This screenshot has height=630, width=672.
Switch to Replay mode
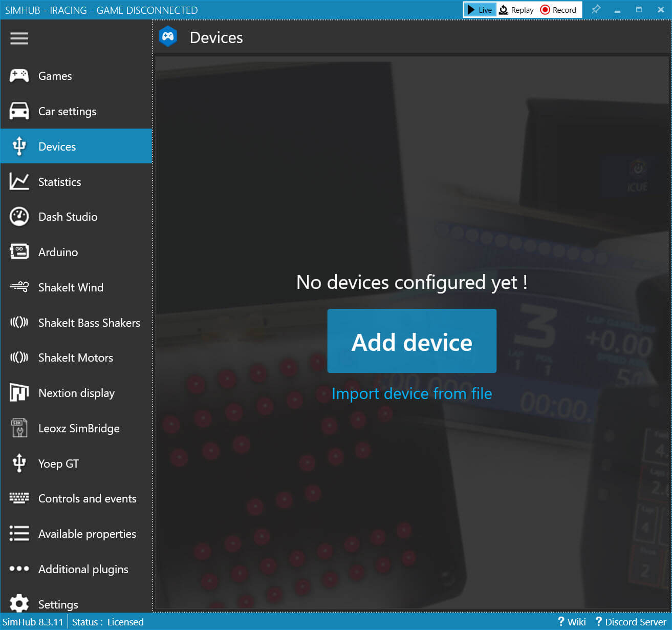point(516,10)
